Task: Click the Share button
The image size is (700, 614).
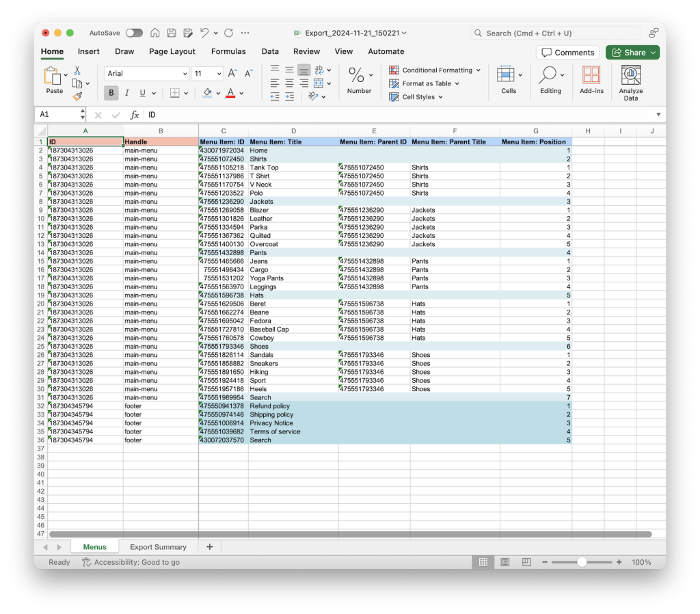Action: click(632, 52)
